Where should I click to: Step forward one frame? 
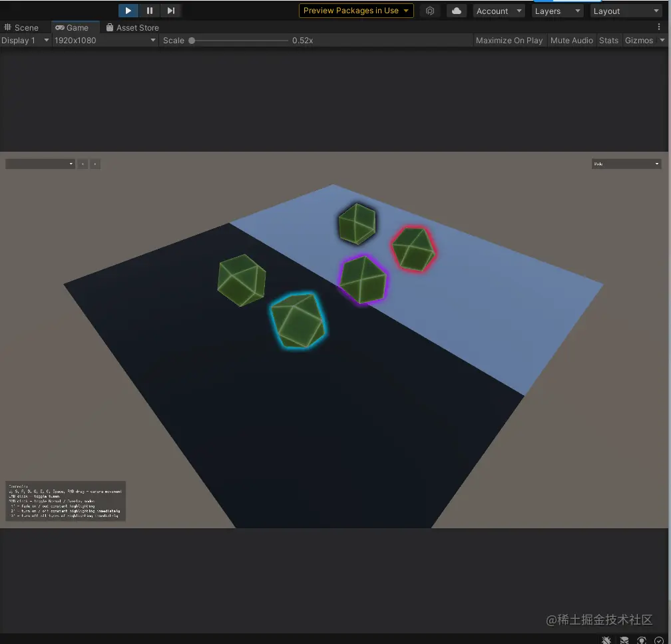[170, 11]
